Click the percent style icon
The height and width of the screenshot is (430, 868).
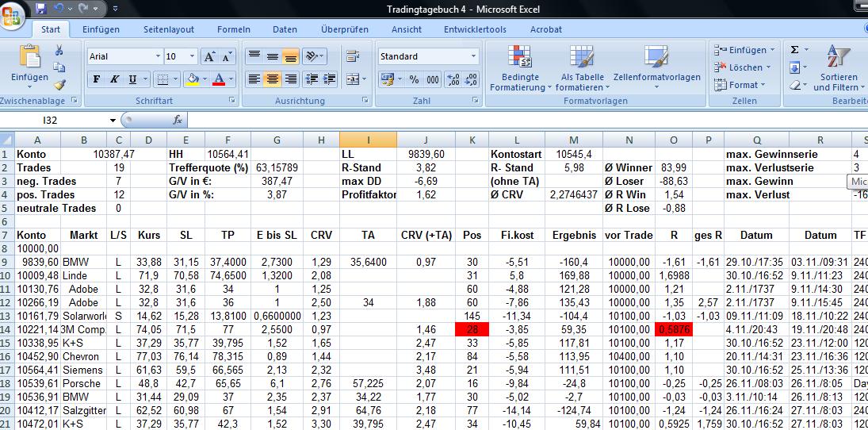(x=414, y=79)
